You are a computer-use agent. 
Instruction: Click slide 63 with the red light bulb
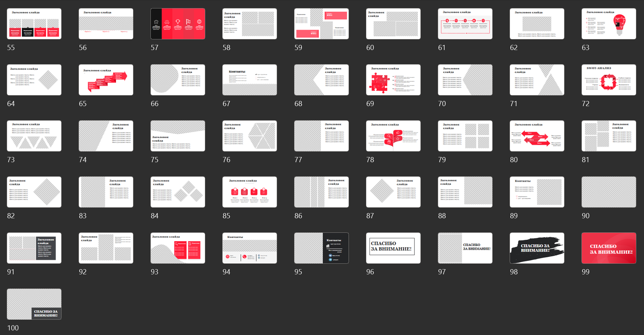click(609, 24)
